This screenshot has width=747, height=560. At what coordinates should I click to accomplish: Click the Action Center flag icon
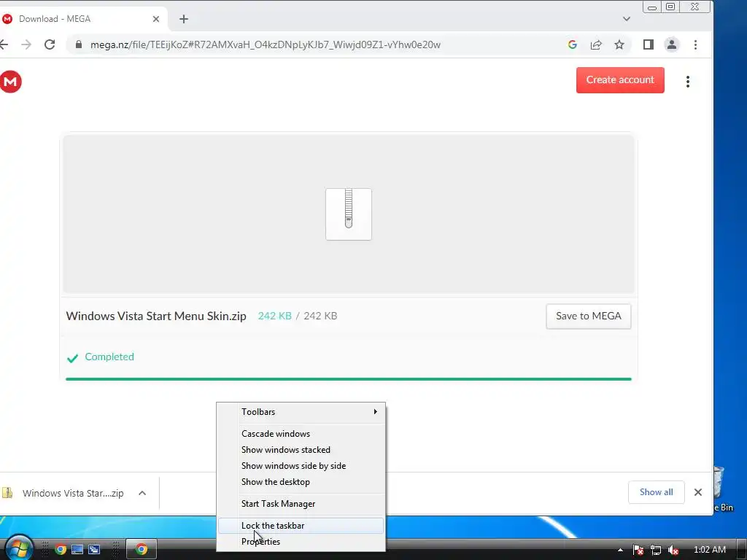(638, 550)
